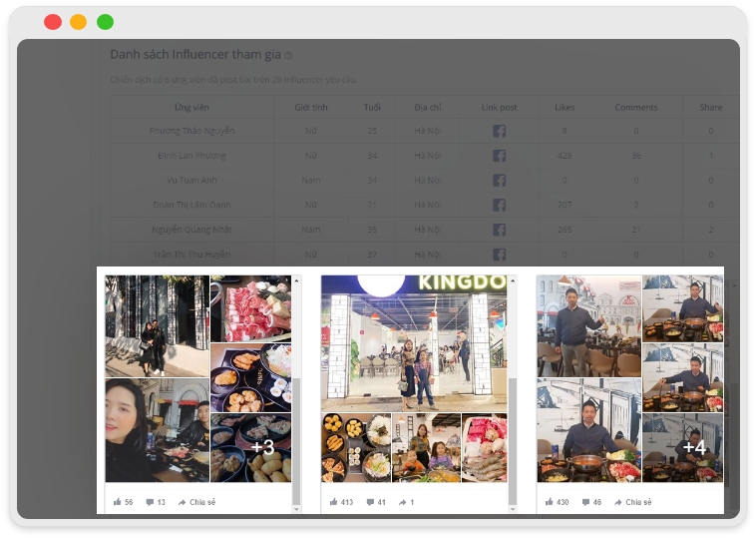Screen dimensions: 756x539
Task: Open Facebook post link for Đinh Lan Phương
Action: click(499, 156)
